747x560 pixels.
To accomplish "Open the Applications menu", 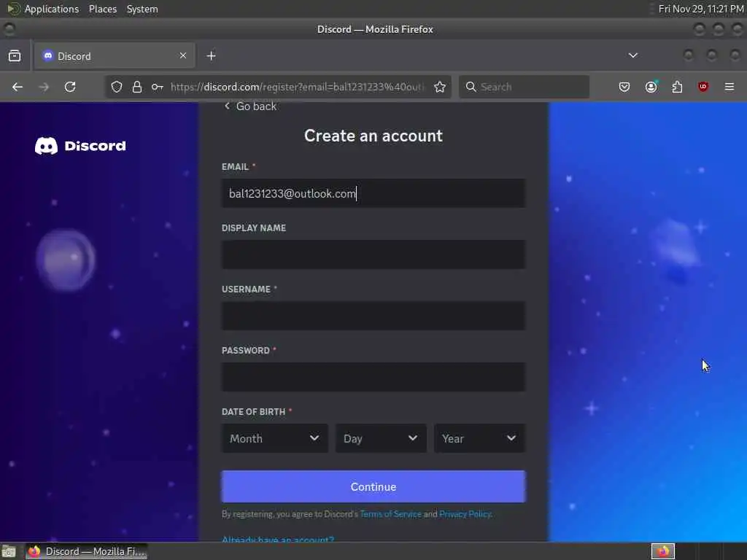I will coord(52,9).
